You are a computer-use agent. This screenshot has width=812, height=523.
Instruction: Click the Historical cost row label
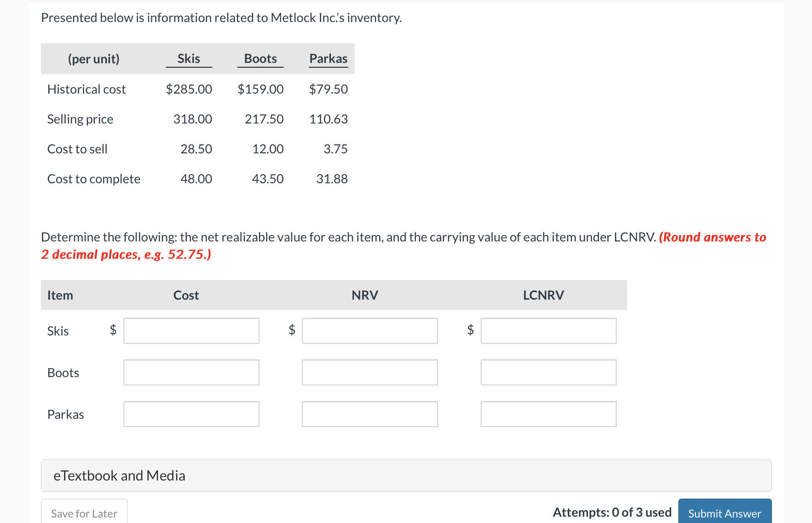[86, 89]
